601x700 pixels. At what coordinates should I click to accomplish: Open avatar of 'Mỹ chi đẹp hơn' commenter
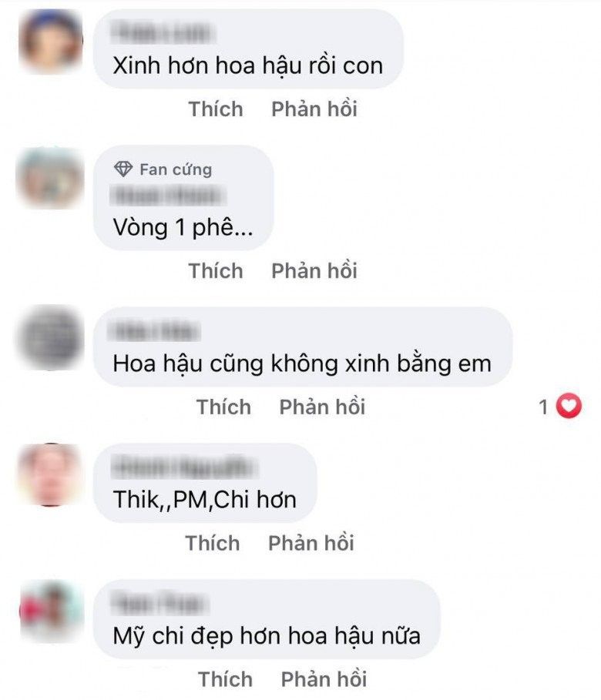[x=52, y=611]
